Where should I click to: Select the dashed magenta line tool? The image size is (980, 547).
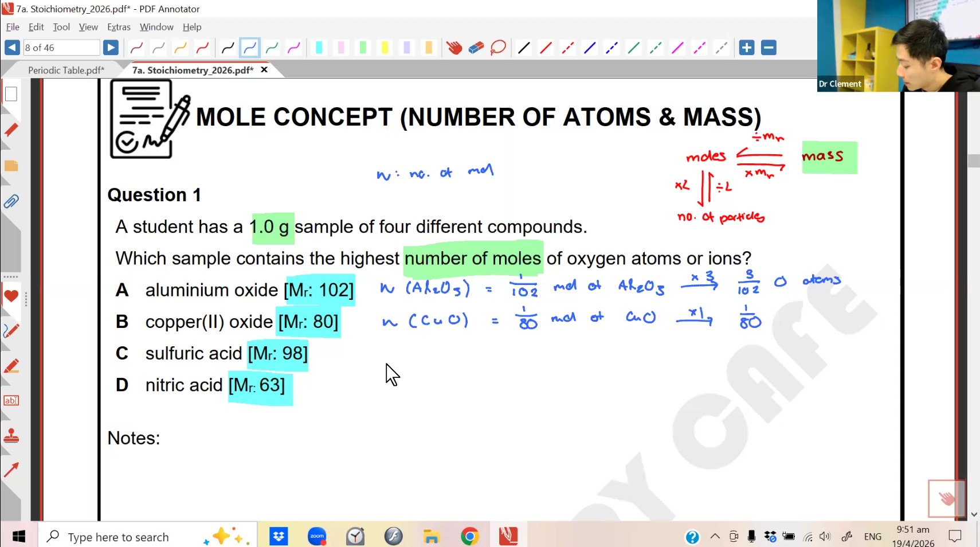point(699,48)
